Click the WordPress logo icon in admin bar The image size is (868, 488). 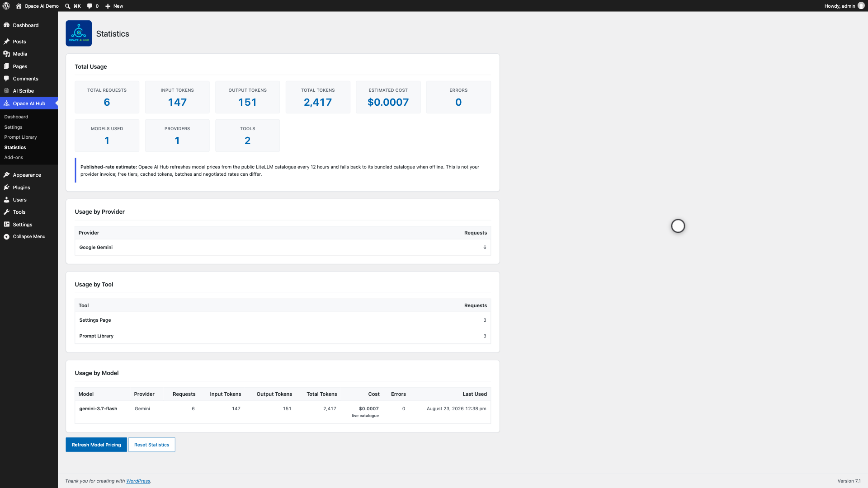tap(6, 6)
